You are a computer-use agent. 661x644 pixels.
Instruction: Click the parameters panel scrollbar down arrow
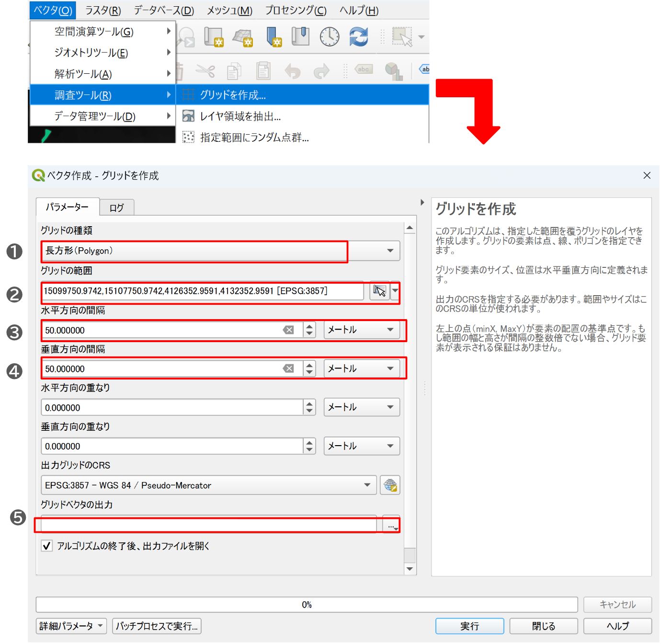[410, 569]
